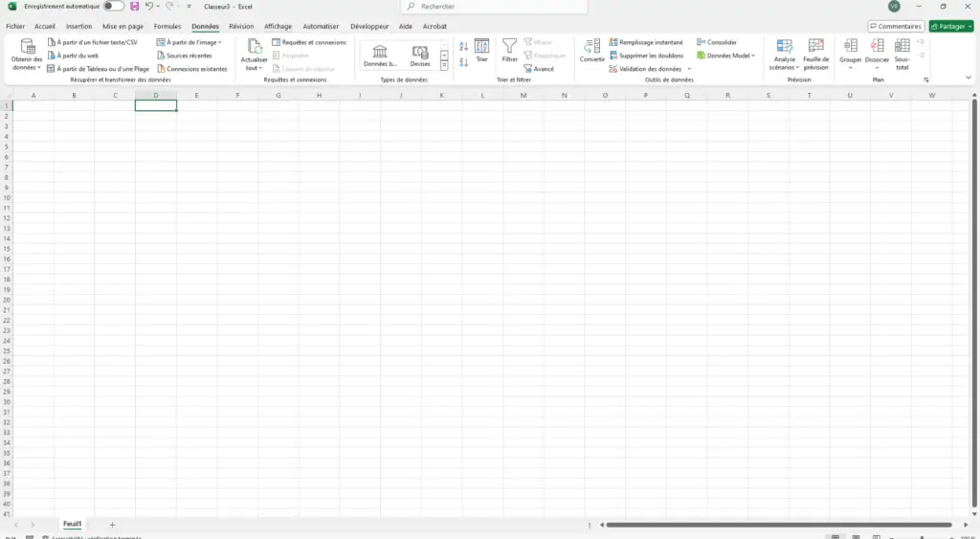
Task: Open the Aide tab
Action: [406, 26]
